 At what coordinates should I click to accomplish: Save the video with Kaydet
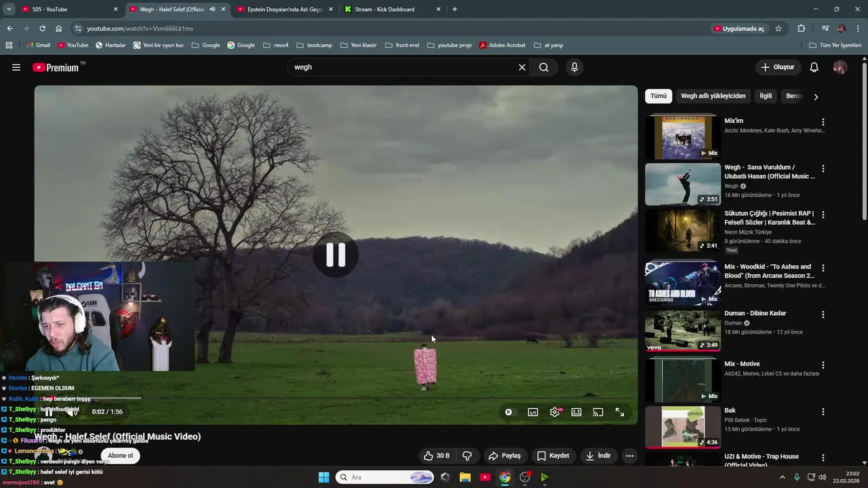553,455
